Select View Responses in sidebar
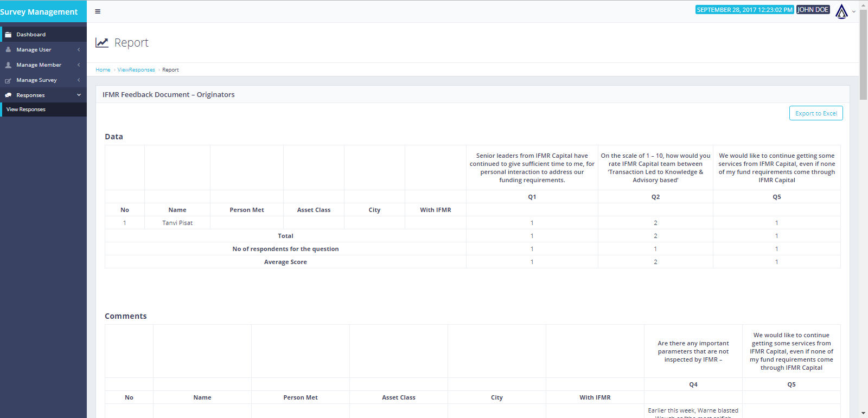Viewport: 868px width, 418px height. 26,110
